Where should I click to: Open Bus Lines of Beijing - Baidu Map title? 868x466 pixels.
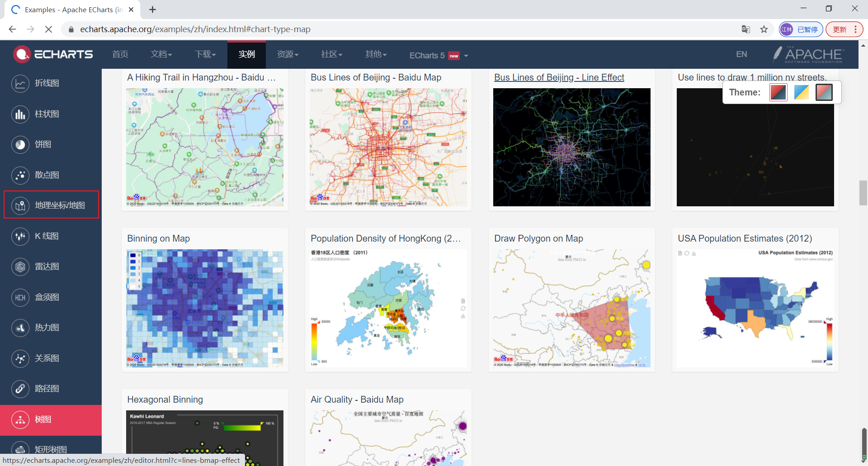(376, 77)
